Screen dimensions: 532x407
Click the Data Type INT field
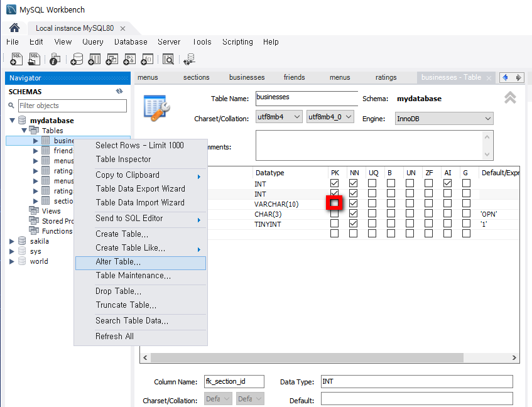click(417, 382)
